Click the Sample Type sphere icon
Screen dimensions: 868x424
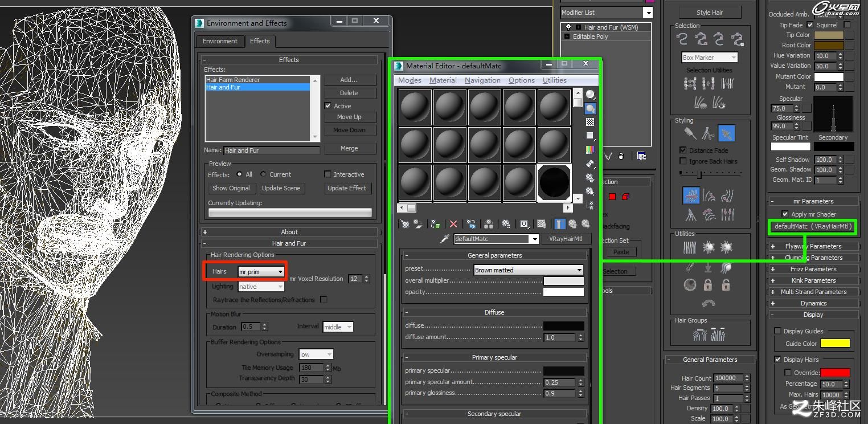pos(590,95)
